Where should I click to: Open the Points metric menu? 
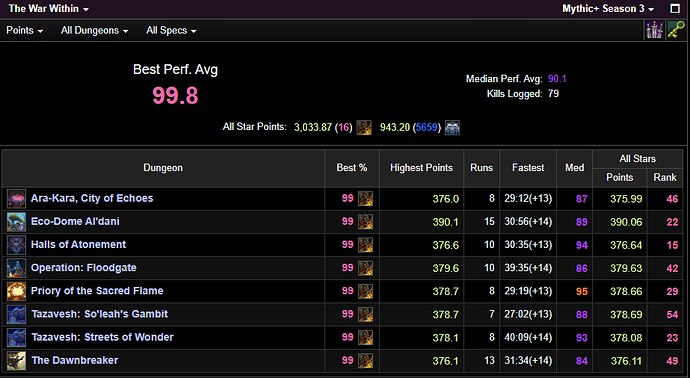(x=25, y=30)
